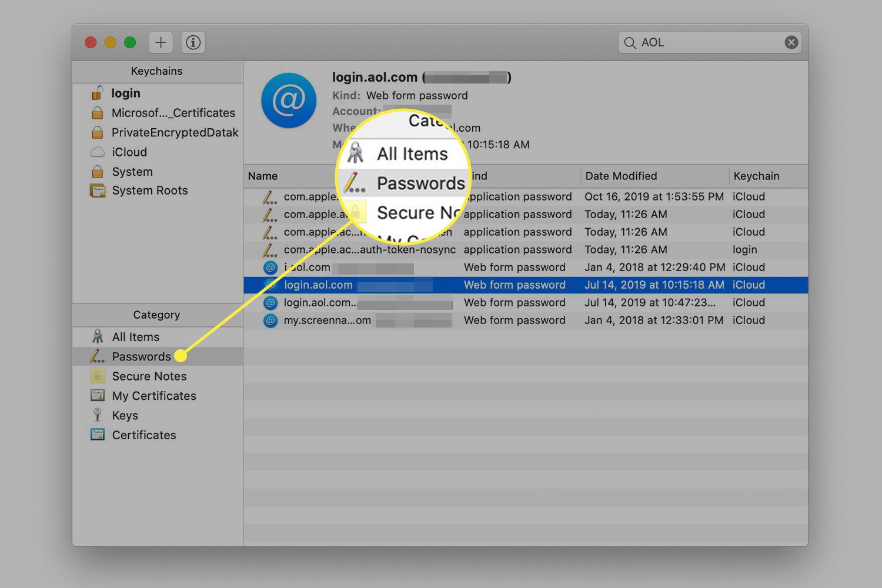Click pencil icon on the Oct 16, 2019 row
Image resolution: width=882 pixels, height=588 pixels.
[270, 196]
